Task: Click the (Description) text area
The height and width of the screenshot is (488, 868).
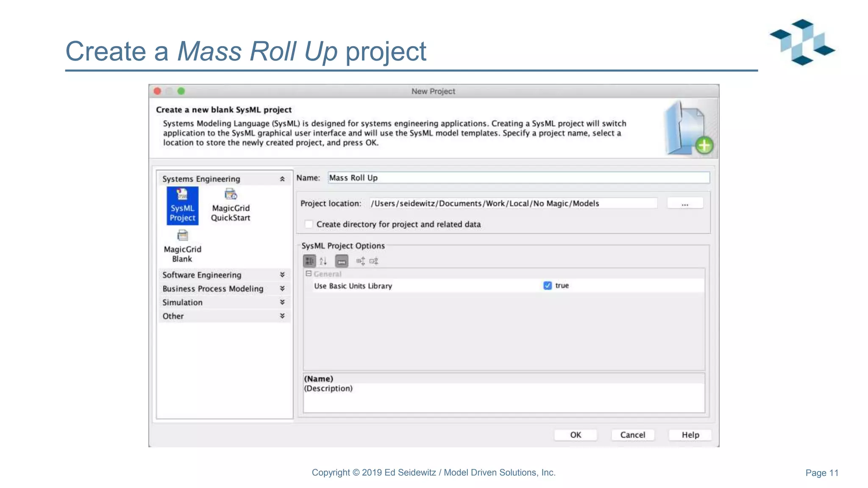Action: 504,397
